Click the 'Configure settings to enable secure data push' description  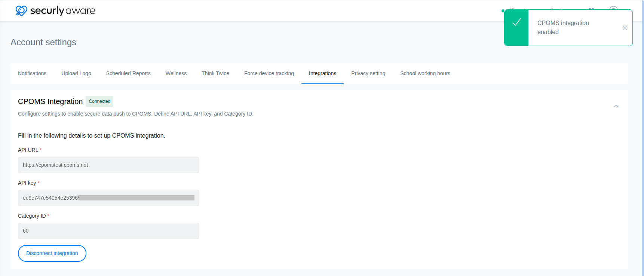[x=136, y=114]
